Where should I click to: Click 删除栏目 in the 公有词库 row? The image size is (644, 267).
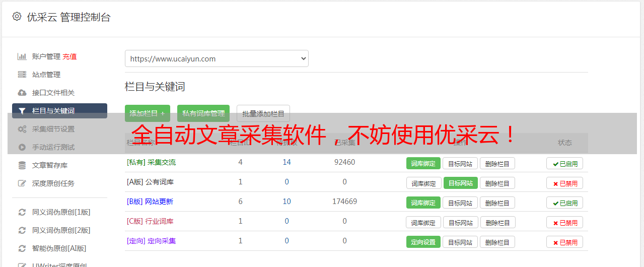click(497, 183)
